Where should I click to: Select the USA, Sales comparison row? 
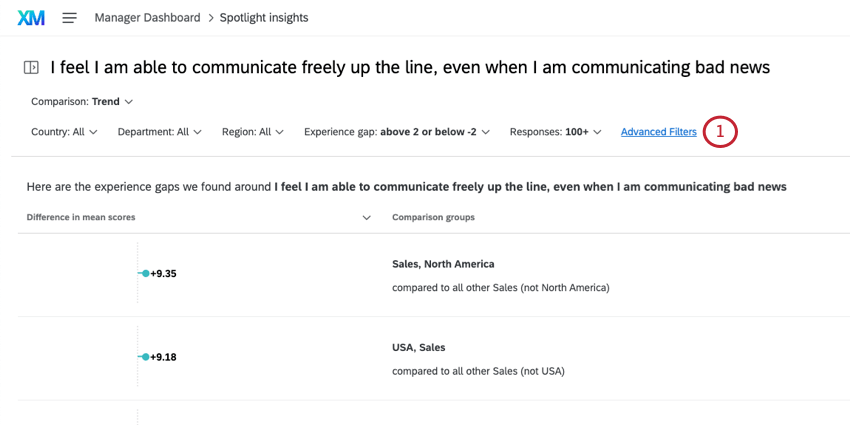[x=419, y=348]
